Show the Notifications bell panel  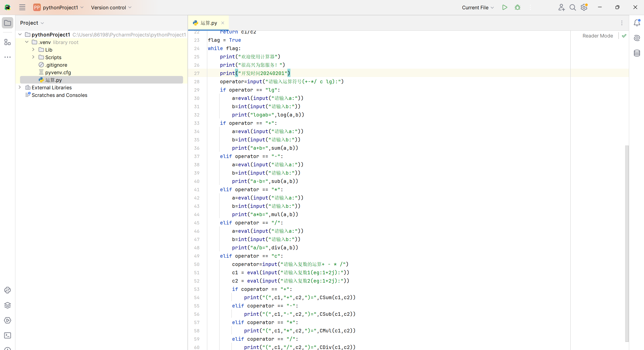coord(637,23)
